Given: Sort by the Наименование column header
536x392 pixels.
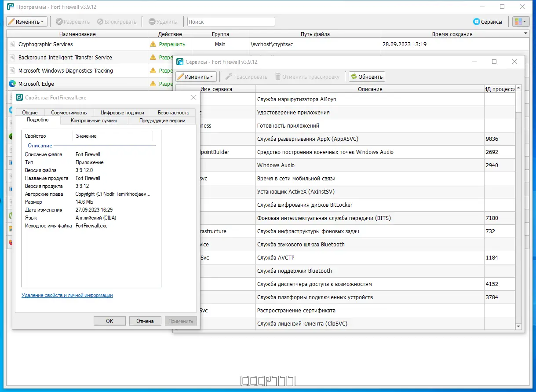Looking at the screenshot, I should (77, 34).
